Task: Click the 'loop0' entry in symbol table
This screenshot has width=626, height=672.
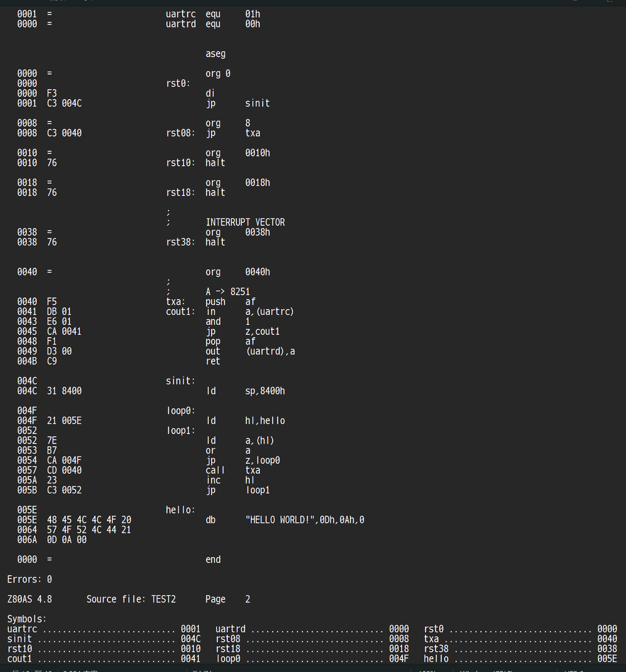Action: pos(228,659)
